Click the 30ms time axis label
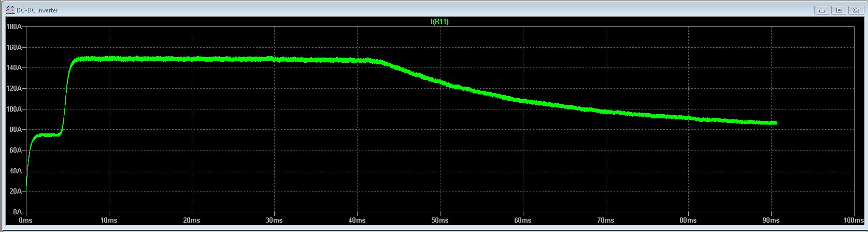The width and height of the screenshot is (868, 232). coord(274,221)
